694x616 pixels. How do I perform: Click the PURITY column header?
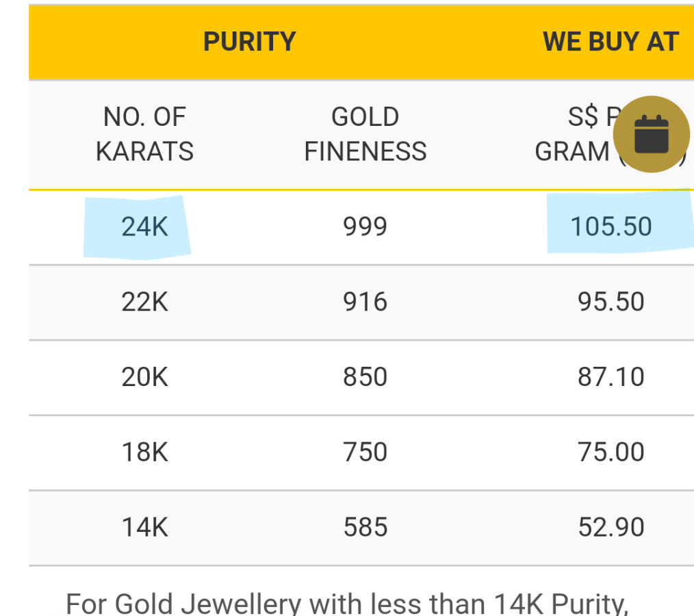coord(249,42)
